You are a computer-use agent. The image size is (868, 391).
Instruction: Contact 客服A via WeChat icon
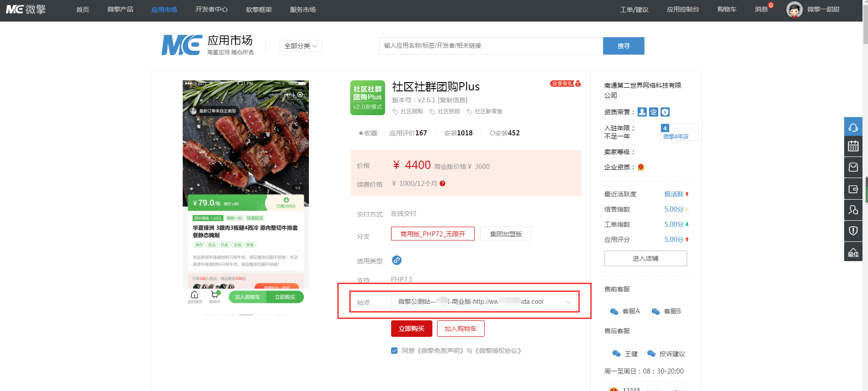(614, 312)
